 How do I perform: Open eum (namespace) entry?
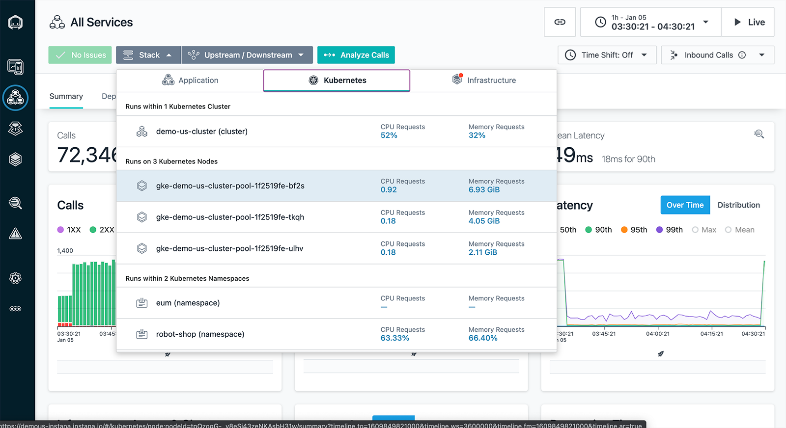point(188,303)
